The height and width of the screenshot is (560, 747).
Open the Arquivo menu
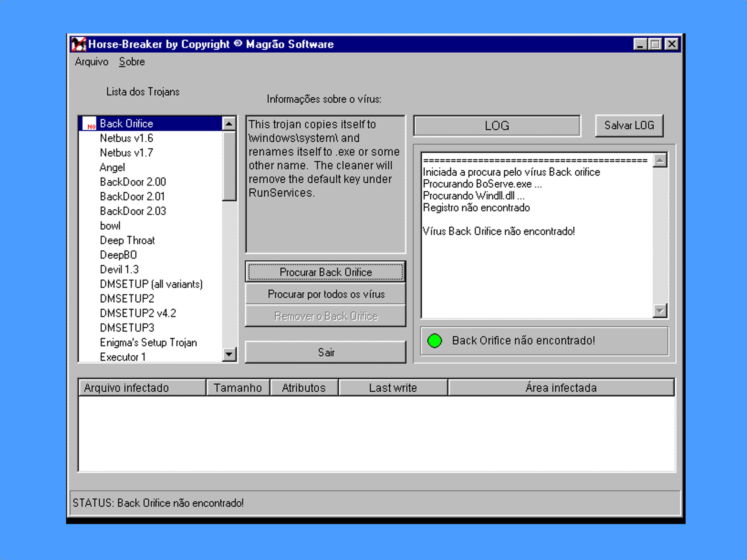point(92,62)
